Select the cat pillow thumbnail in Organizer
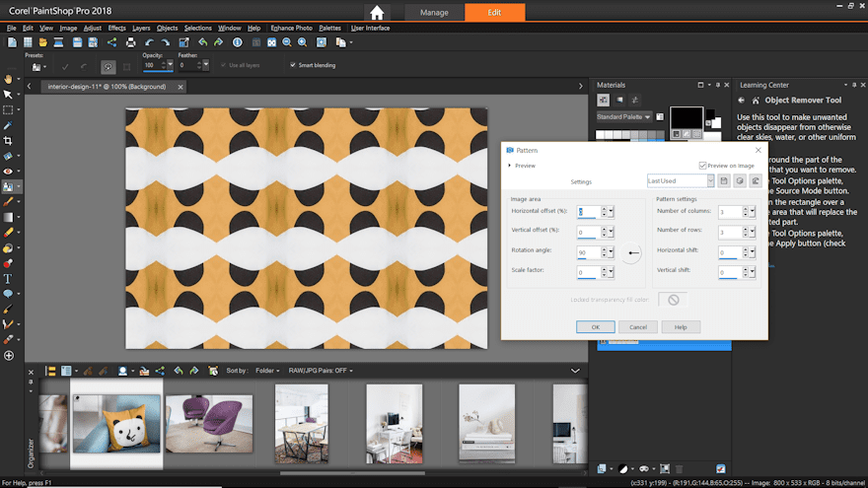 point(115,425)
